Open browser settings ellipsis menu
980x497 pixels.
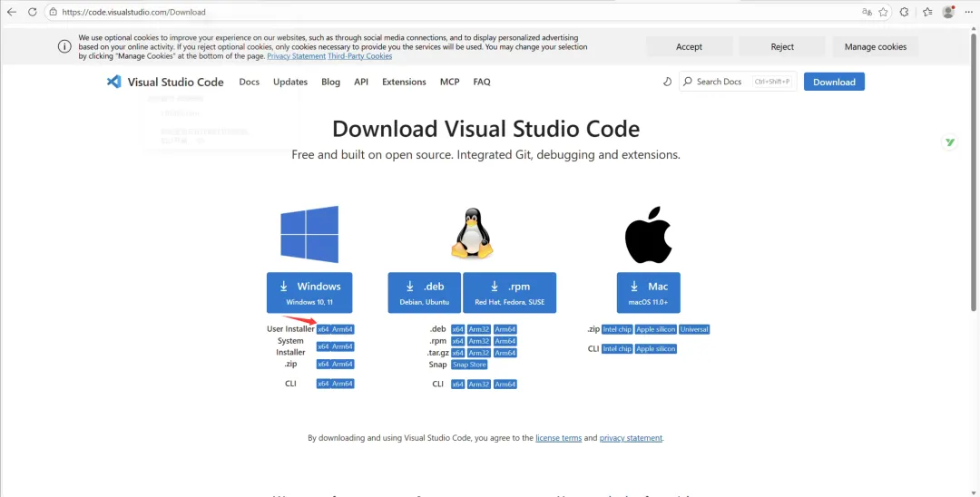969,12
